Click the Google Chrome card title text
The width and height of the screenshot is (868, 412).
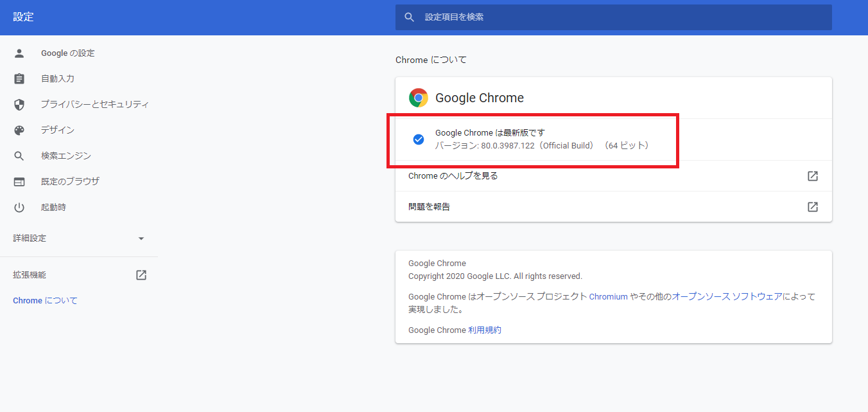click(480, 98)
